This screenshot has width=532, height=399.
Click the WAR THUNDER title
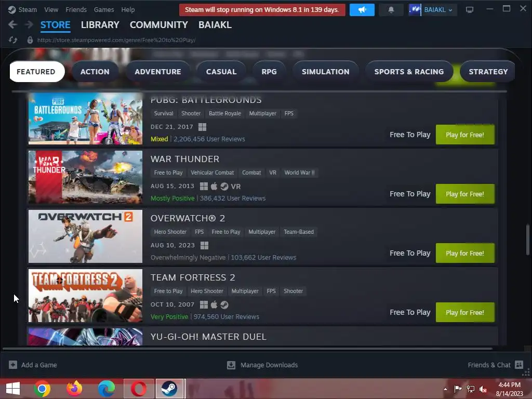(185, 159)
